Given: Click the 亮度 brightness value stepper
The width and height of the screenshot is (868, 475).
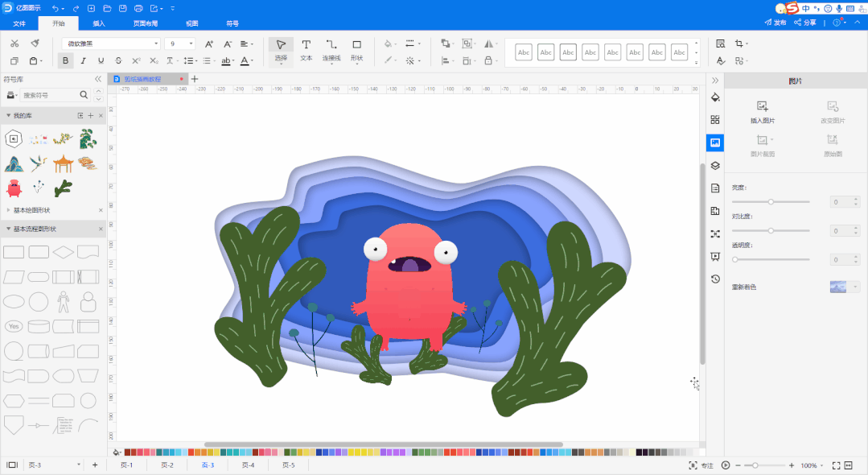Looking at the screenshot, I should tap(856, 202).
